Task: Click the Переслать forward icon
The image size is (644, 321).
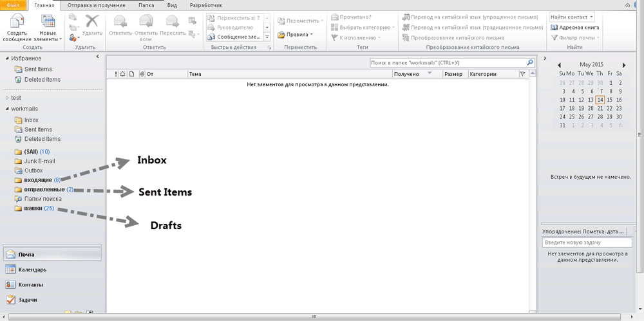Action: [173, 21]
